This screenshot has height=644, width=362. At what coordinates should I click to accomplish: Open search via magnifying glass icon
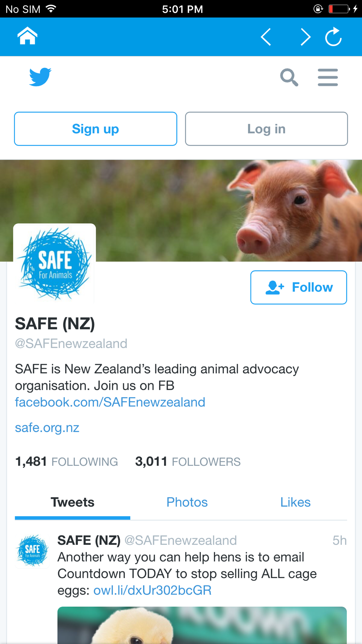coord(289,77)
